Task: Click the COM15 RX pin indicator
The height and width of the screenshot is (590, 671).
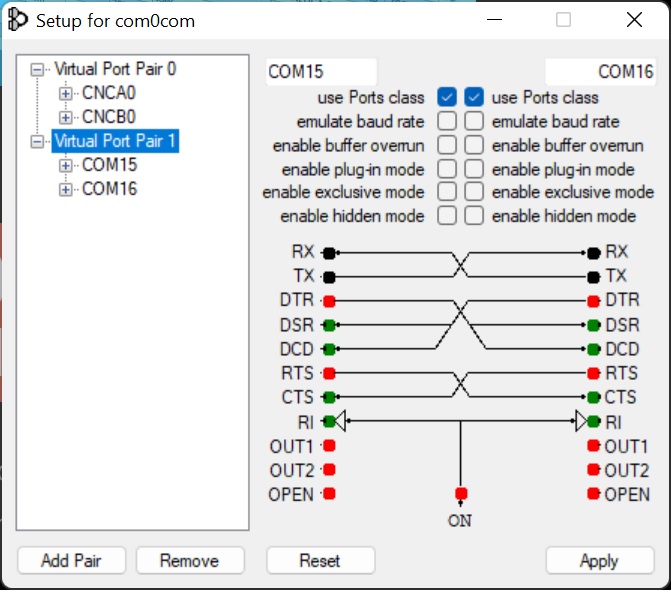Action: point(329,253)
